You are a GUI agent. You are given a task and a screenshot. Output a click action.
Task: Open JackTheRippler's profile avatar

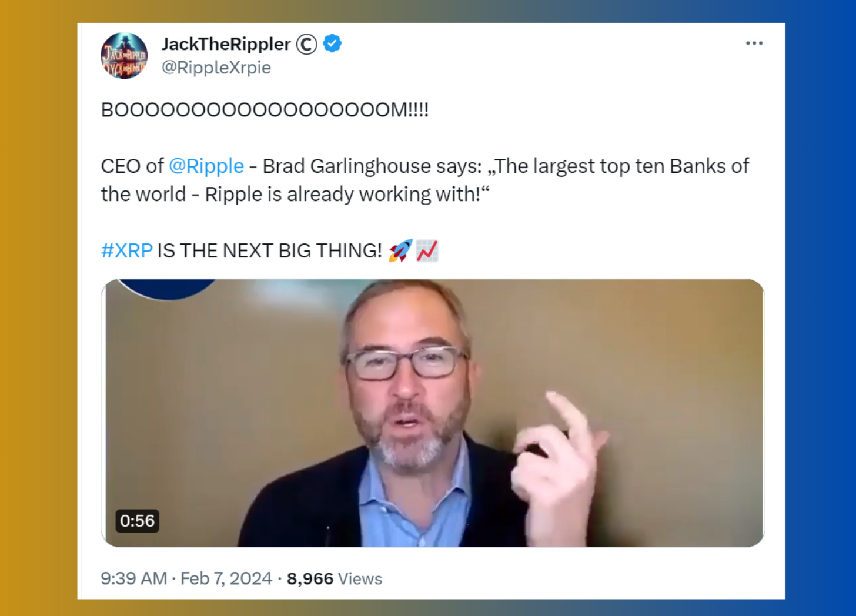pos(124,56)
